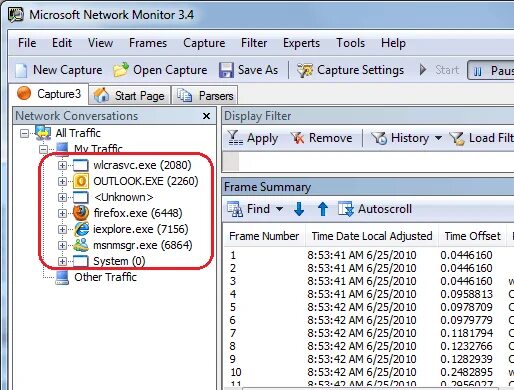This screenshot has width=514, height=390.
Task: Switch to the Start Page tab
Action: [130, 96]
